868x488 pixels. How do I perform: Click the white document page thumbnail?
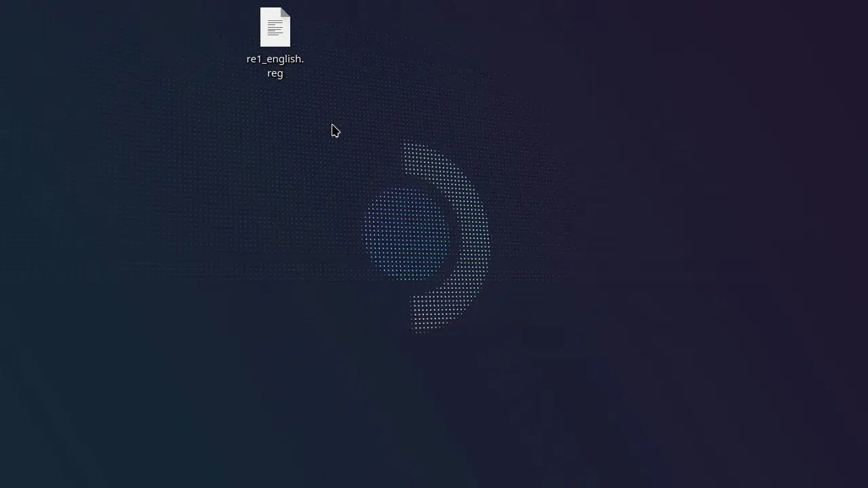tap(275, 28)
